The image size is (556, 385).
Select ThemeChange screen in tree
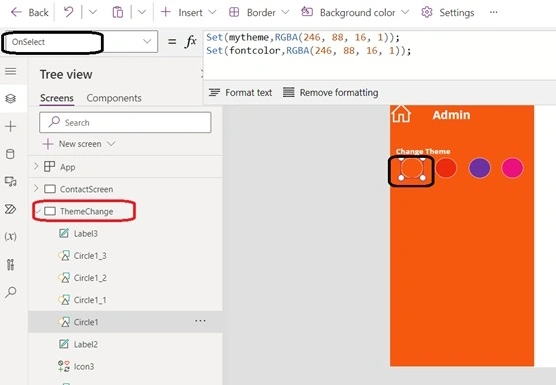pyautogui.click(x=87, y=211)
